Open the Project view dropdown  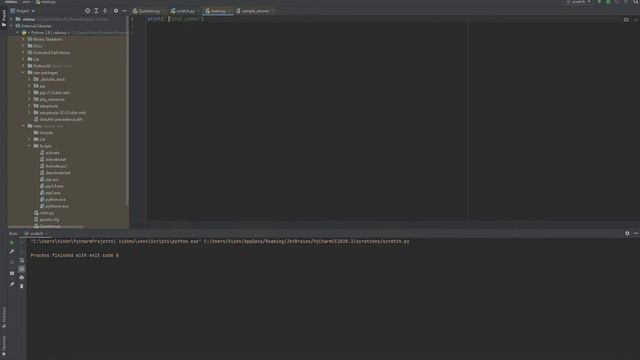(x=23, y=11)
